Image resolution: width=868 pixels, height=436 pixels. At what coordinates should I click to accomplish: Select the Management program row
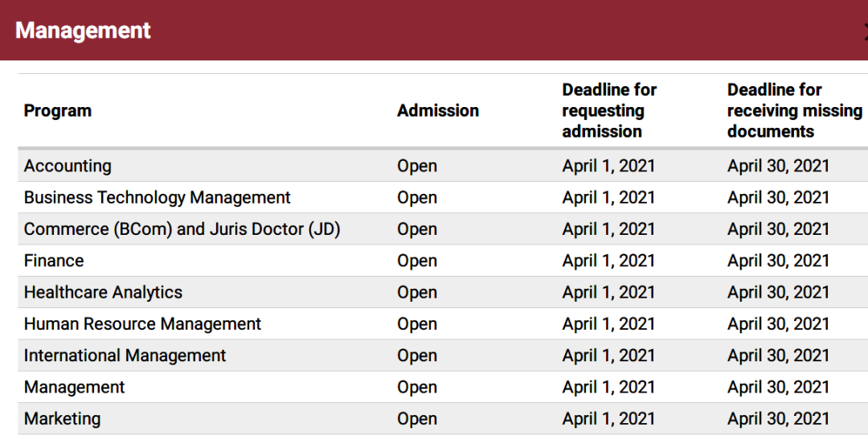[443, 387]
